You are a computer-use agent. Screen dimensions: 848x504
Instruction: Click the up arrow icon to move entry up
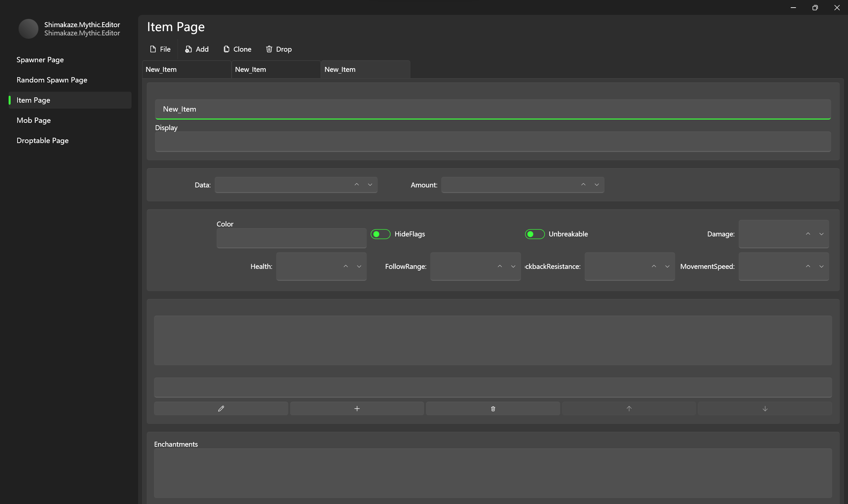coord(628,408)
